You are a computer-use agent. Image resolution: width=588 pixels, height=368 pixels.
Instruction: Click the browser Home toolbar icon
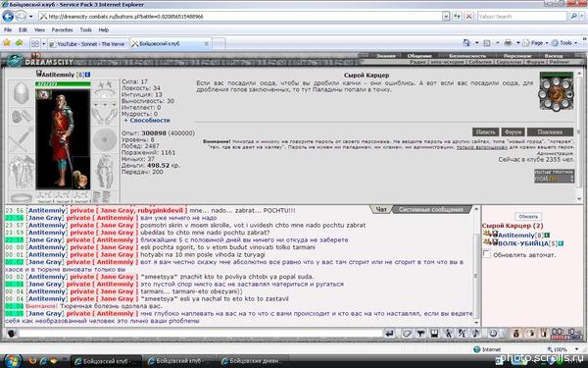(x=466, y=43)
